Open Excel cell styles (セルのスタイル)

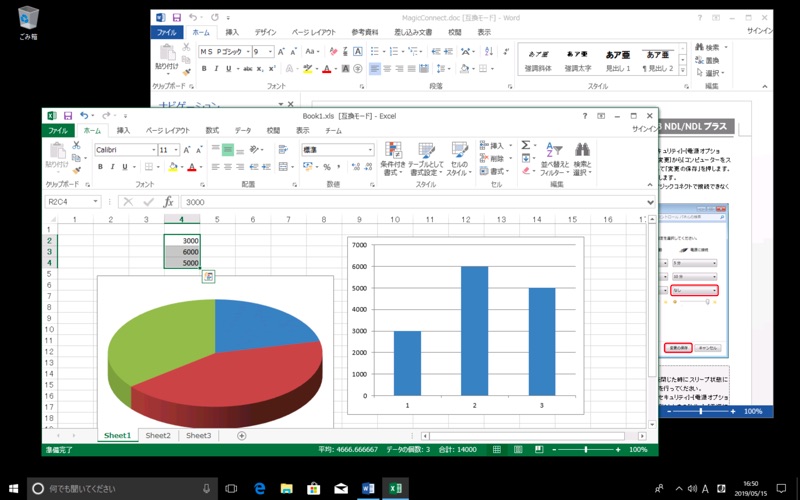(x=459, y=159)
